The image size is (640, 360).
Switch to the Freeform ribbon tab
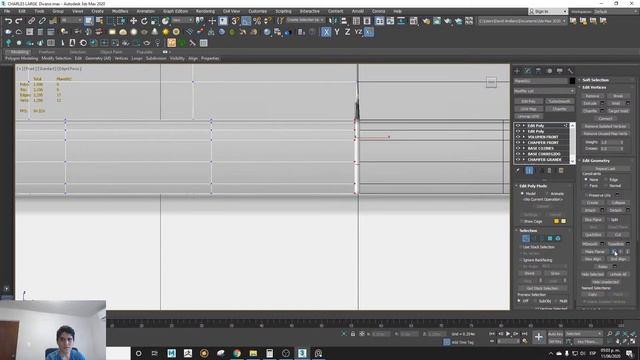(x=46, y=52)
